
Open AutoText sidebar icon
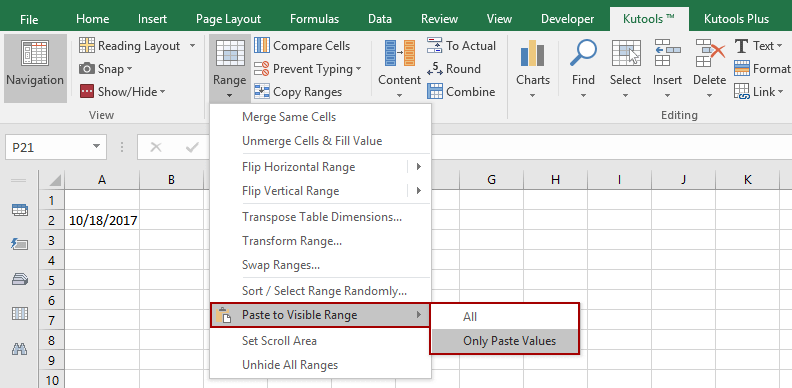click(x=20, y=245)
